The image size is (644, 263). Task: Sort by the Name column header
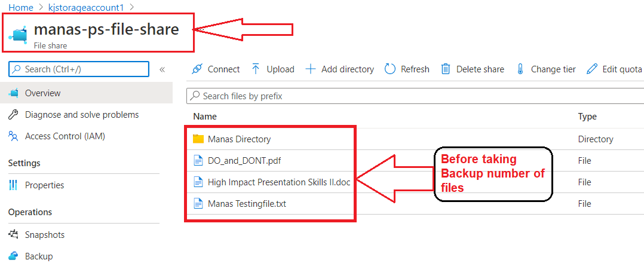coord(205,117)
